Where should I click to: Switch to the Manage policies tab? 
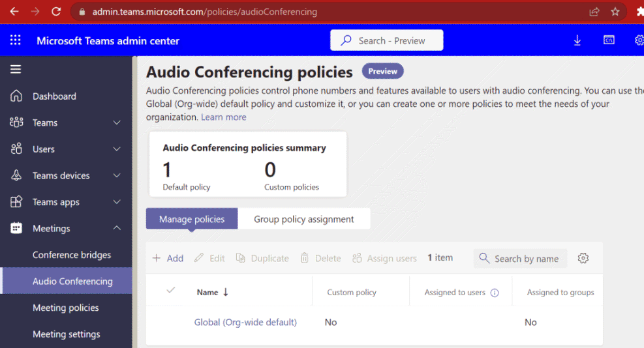192,219
